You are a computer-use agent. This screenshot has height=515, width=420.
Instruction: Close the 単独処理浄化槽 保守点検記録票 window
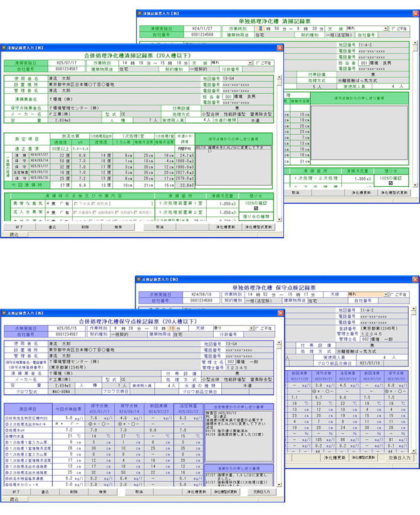pos(415,279)
